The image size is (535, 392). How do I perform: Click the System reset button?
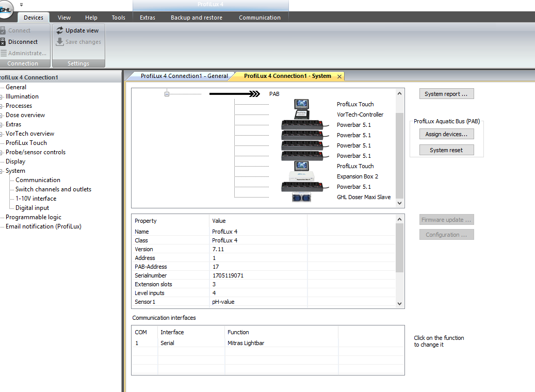tap(446, 150)
